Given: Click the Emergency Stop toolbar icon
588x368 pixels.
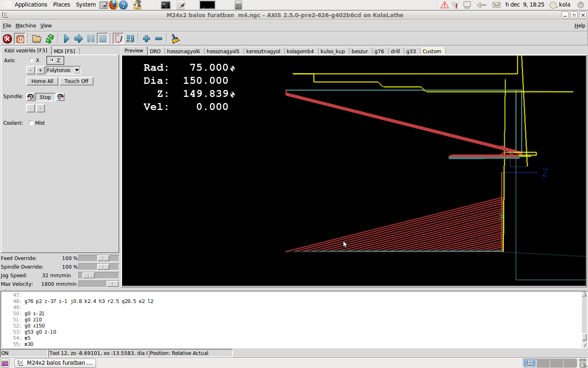Looking at the screenshot, I should 7,39.
